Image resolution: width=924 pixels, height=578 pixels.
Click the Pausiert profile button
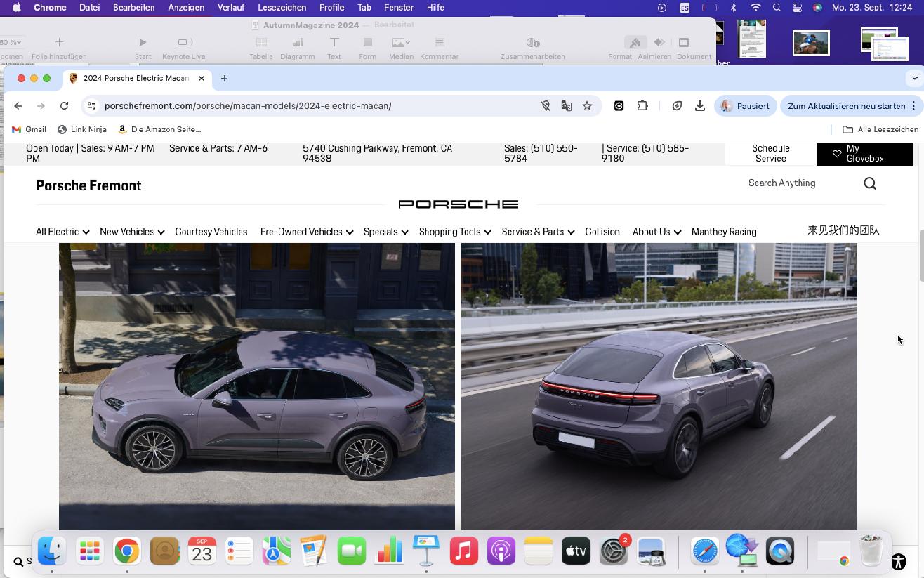(746, 106)
